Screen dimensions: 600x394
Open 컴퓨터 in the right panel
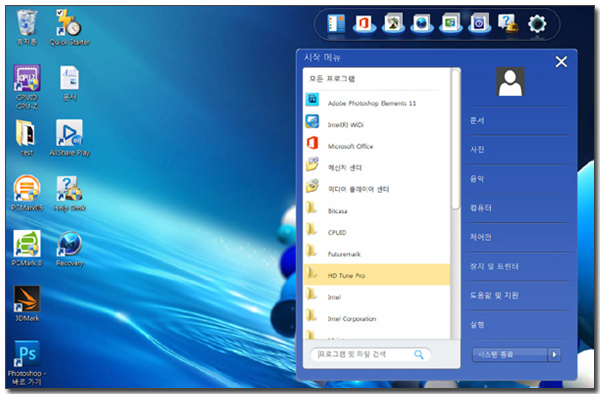tap(518, 208)
